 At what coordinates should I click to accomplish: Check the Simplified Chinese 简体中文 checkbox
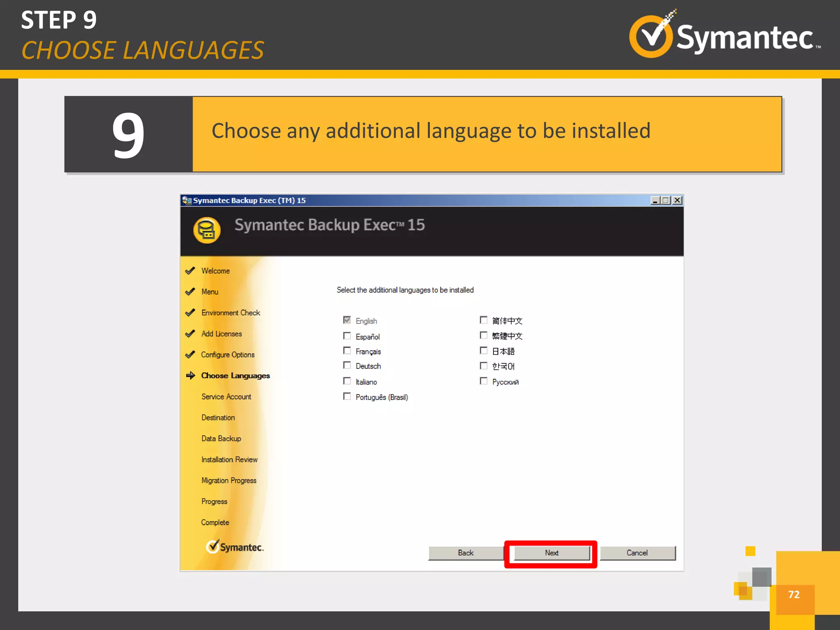pos(484,320)
